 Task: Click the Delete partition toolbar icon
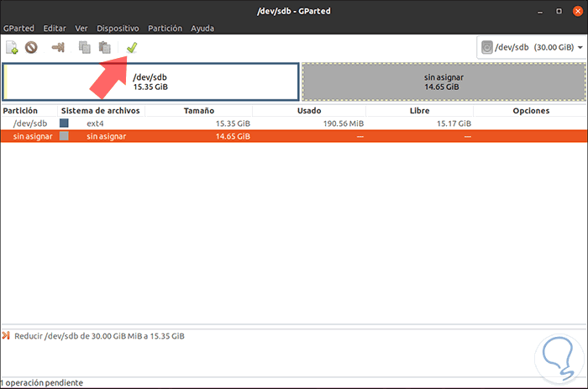(x=32, y=48)
